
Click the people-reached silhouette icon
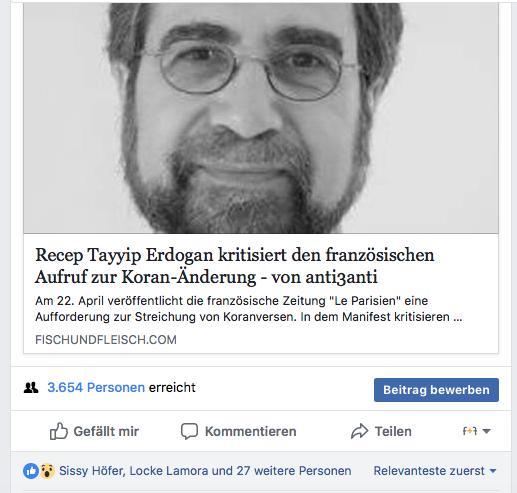[x=31, y=388]
